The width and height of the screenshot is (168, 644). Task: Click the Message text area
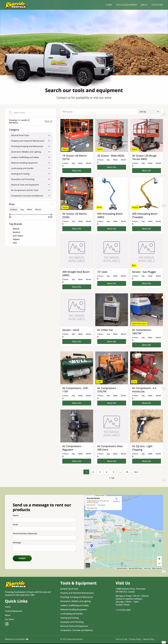pyautogui.click(x=44, y=548)
